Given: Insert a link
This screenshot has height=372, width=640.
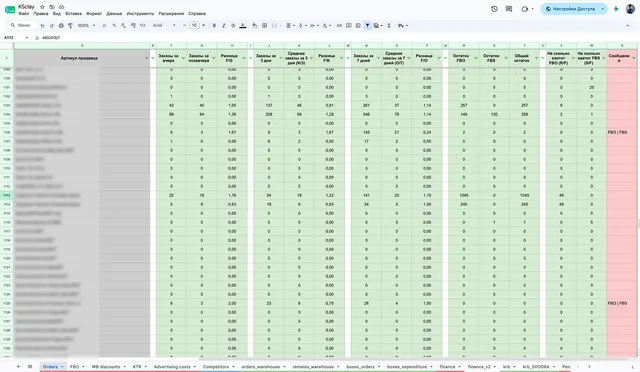Looking at the screenshot, I should pos(339,25).
